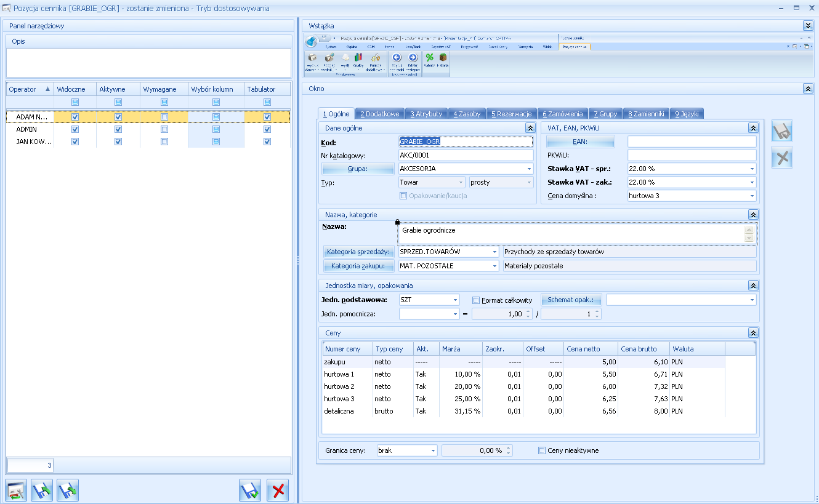Increase the Granica ceny percent spinner
Viewport: 819px width, 504px height.
tap(509, 448)
